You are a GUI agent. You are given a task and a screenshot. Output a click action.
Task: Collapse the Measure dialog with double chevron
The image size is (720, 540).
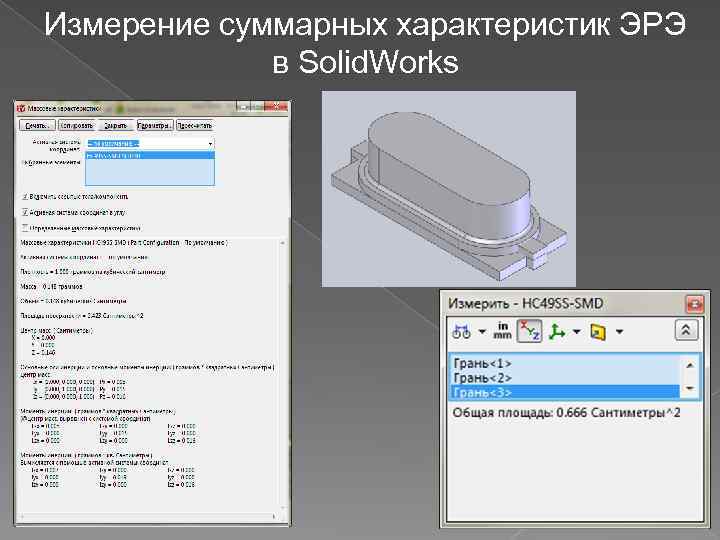coord(686,330)
